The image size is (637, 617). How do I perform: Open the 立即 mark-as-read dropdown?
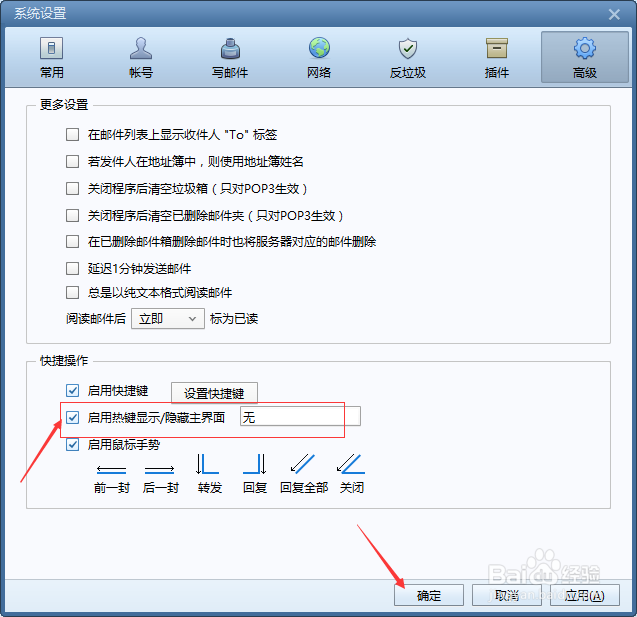[168, 319]
